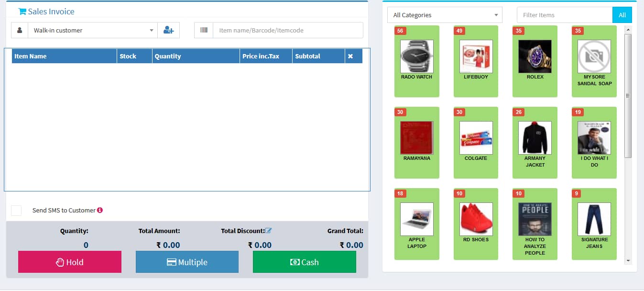The image size is (644, 291).
Task: Click the item list scroll-up arrow
Action: [628, 30]
